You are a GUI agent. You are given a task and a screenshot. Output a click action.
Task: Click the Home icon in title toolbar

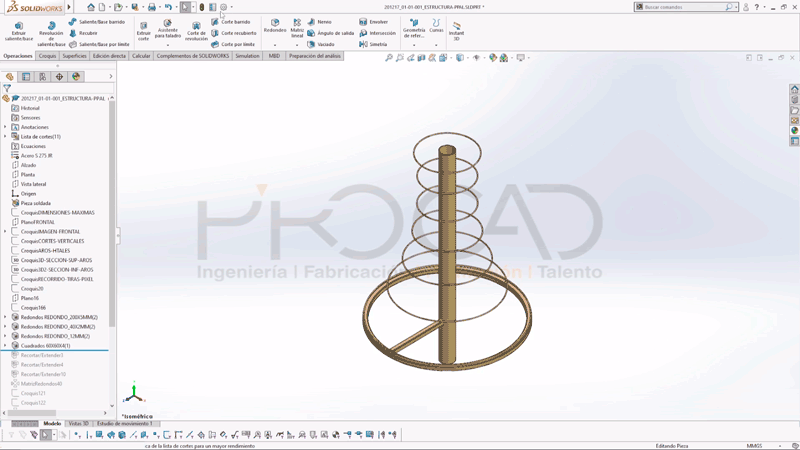point(91,7)
